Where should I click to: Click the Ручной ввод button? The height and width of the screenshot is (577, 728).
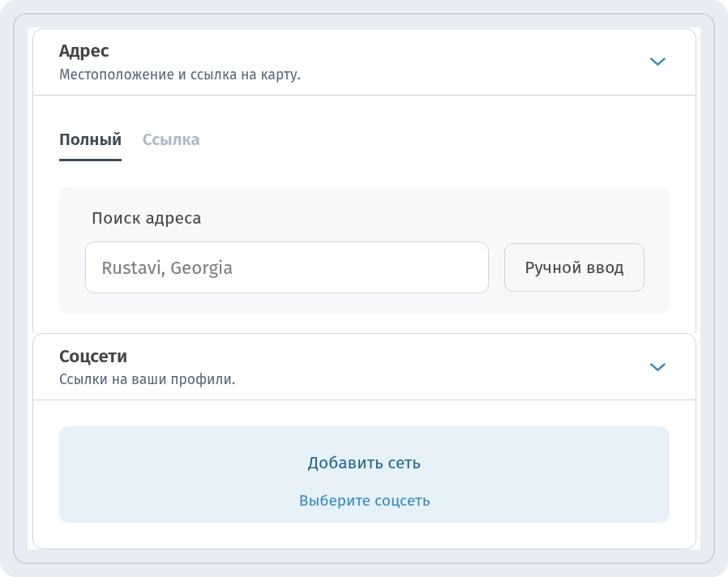pos(574,267)
